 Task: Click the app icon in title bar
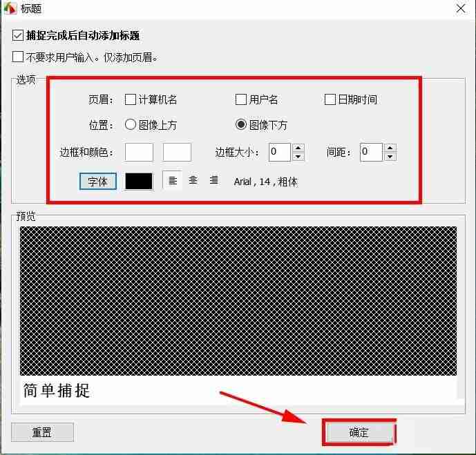pyautogui.click(x=10, y=9)
